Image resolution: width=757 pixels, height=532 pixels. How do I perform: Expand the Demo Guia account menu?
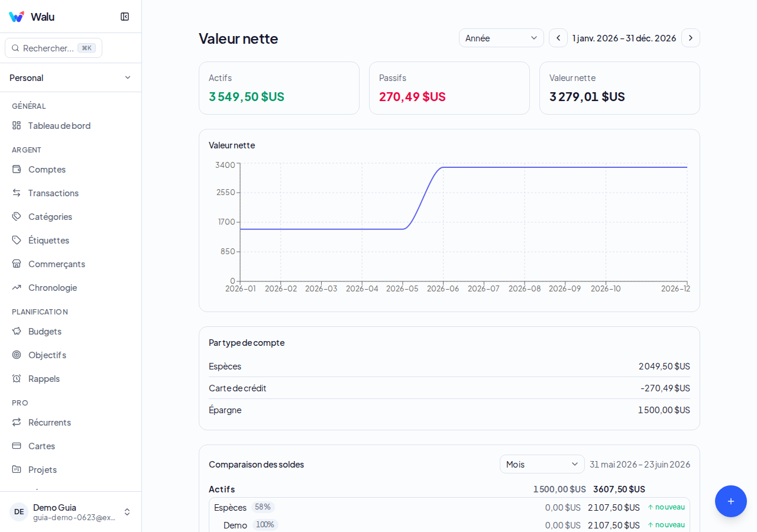click(71, 512)
